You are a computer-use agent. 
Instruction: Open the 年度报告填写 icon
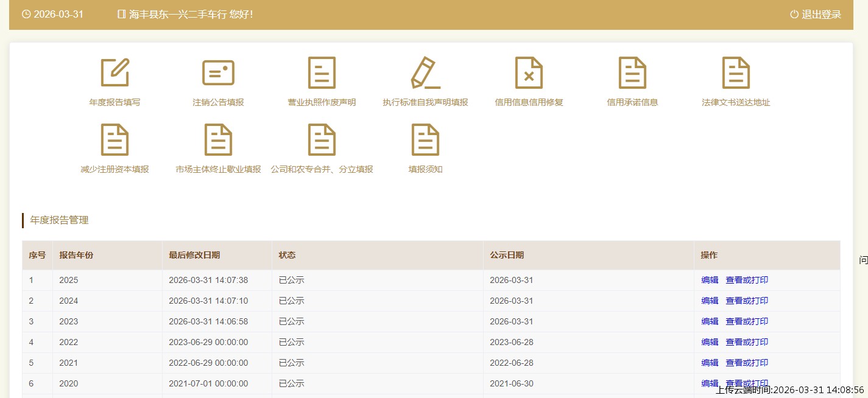point(115,73)
